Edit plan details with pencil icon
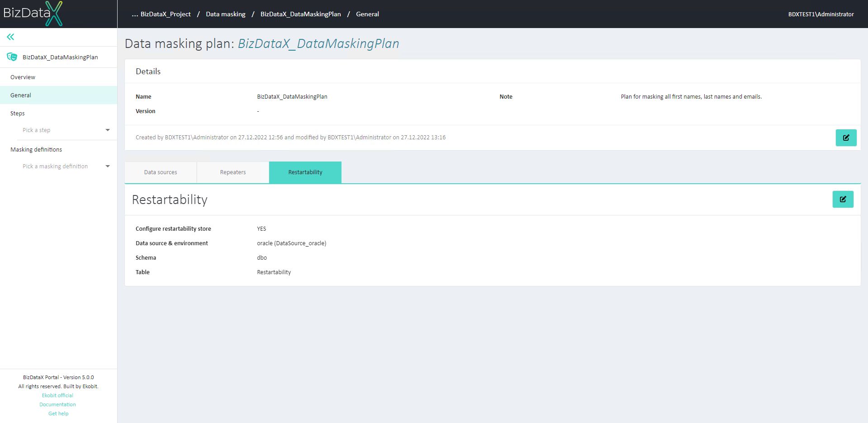This screenshot has width=868, height=423. tap(846, 138)
